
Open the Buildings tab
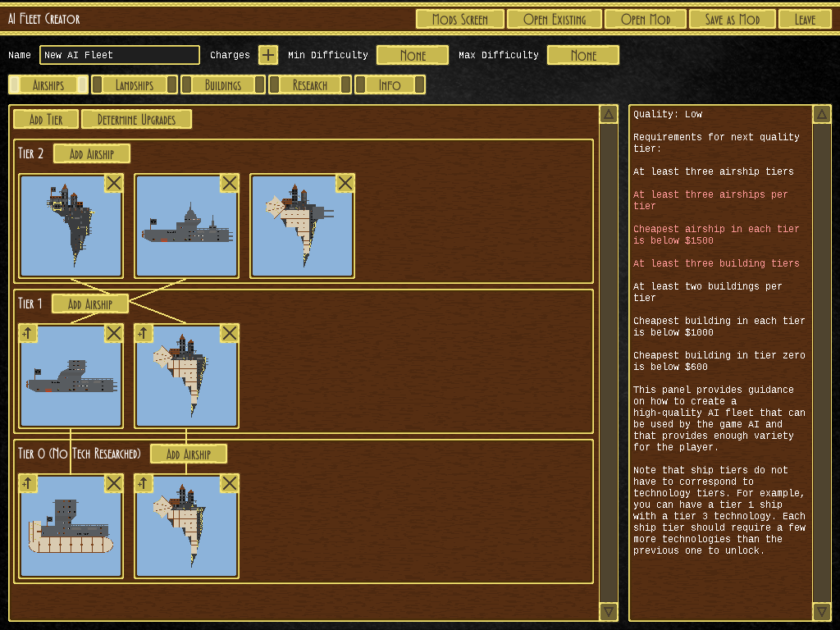point(223,84)
